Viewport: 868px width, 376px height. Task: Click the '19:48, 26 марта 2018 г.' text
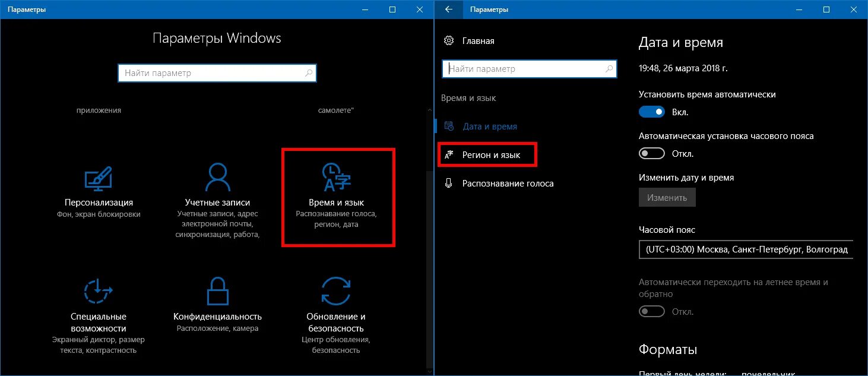pos(683,68)
